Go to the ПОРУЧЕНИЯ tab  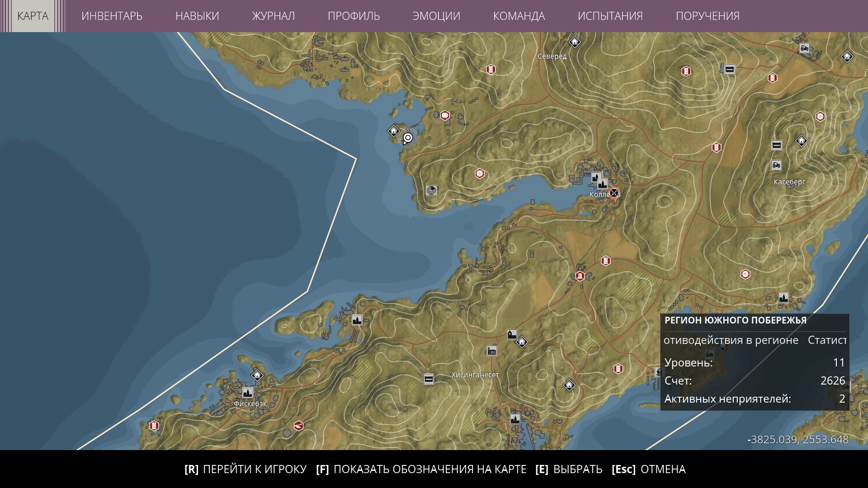point(708,16)
